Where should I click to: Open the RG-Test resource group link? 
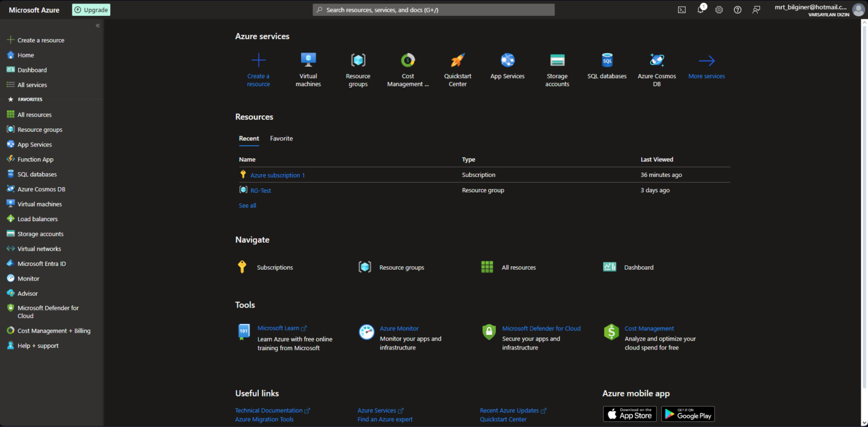(261, 190)
